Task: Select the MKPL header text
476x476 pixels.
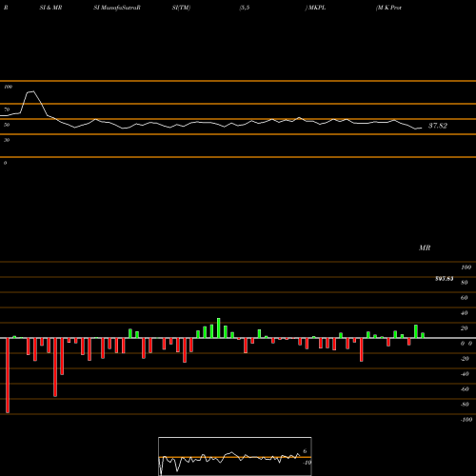Action: tap(317, 8)
